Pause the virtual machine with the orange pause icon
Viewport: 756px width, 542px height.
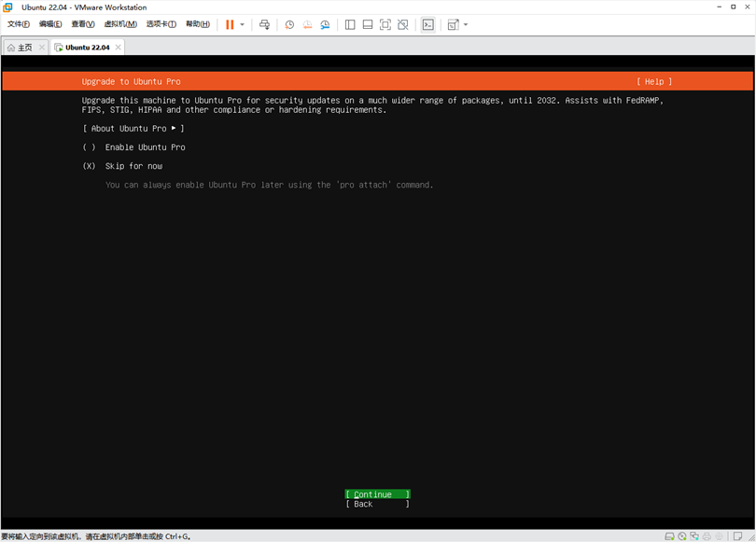point(230,24)
